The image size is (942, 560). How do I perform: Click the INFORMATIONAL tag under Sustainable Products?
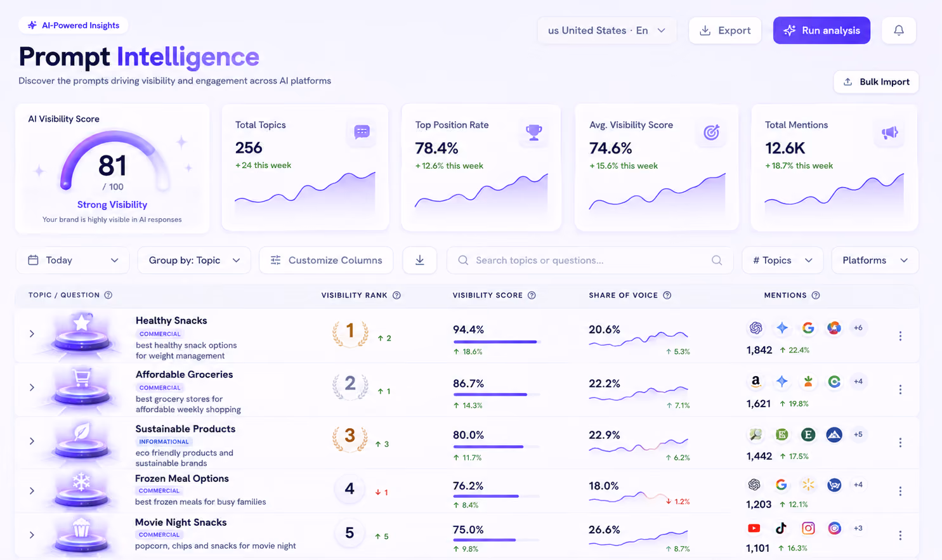click(164, 441)
